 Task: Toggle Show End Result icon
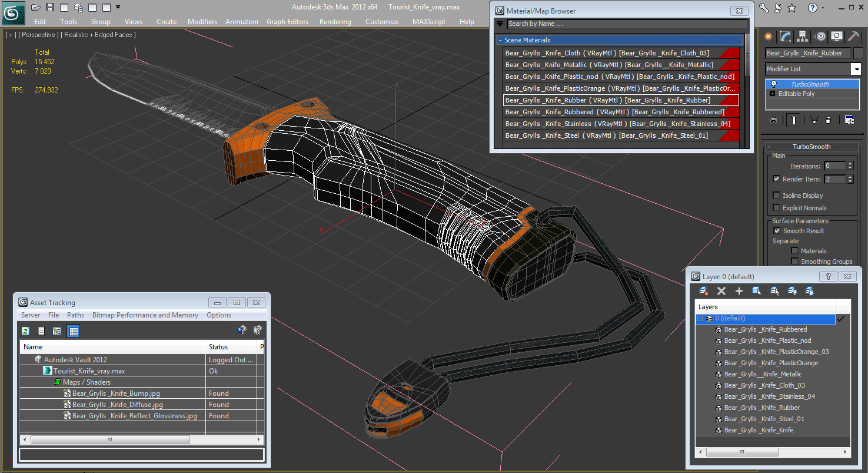(x=794, y=120)
